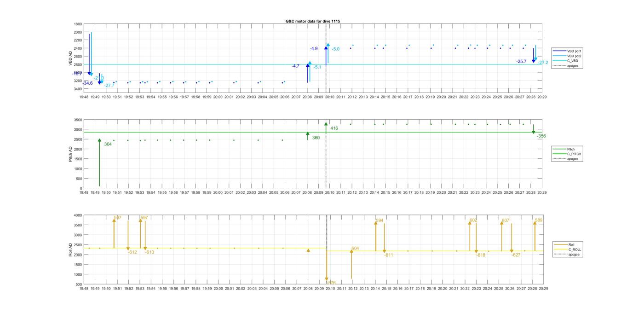Click the '607' roll data label
This screenshot has height=319, width=644.
pos(506,220)
